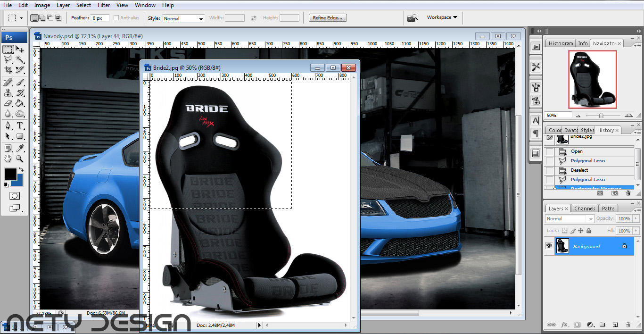644x334 pixels.
Task: Switch to the Swatches tab
Action: (571, 130)
